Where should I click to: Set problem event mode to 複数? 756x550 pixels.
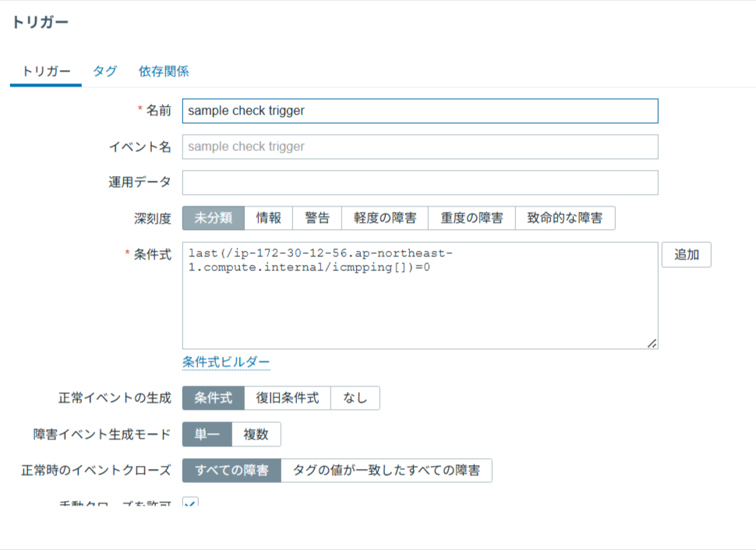[256, 435]
